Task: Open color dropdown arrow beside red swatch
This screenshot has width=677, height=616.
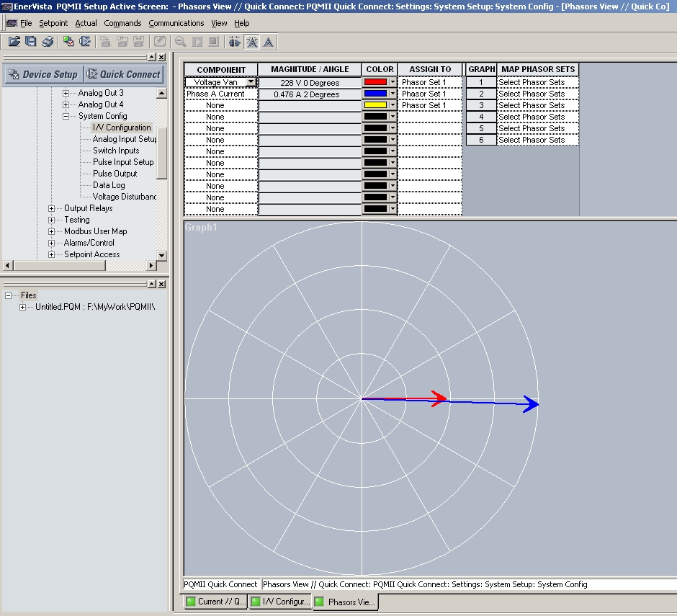Action: point(392,82)
